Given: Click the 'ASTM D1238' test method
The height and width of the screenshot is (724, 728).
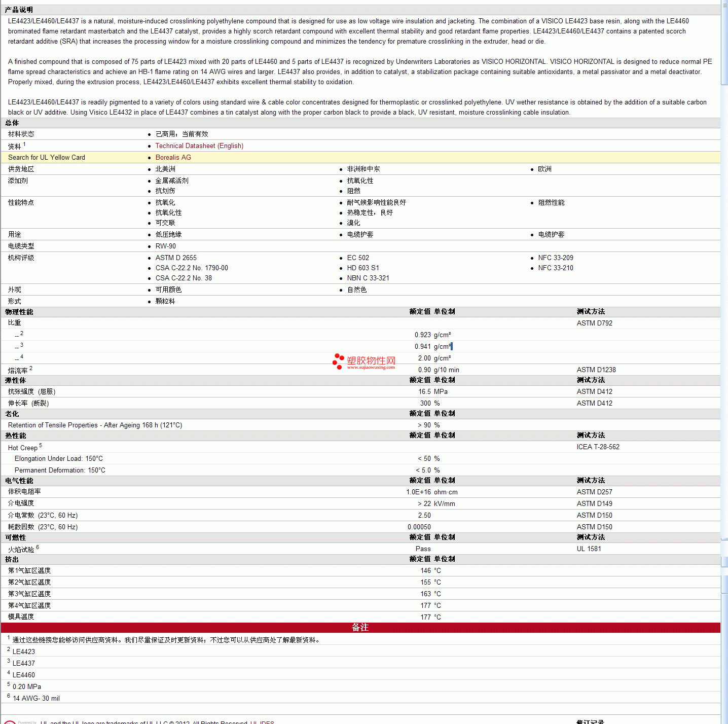Looking at the screenshot, I should point(596,370).
